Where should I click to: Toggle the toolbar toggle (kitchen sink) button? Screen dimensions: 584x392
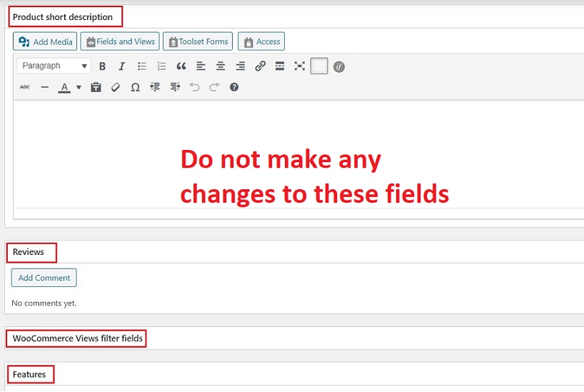coord(319,66)
